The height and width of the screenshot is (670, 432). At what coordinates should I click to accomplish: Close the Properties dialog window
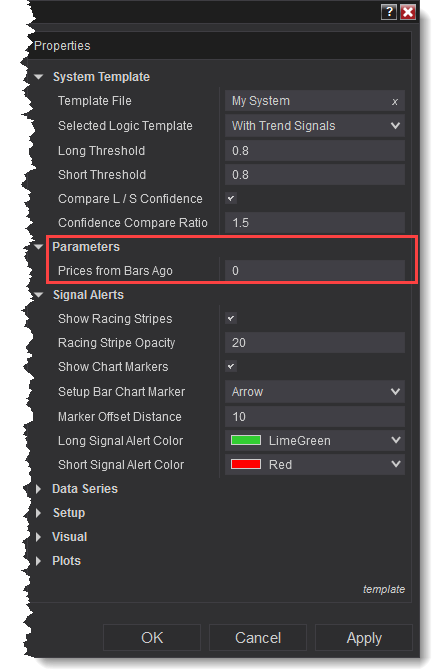[x=408, y=12]
